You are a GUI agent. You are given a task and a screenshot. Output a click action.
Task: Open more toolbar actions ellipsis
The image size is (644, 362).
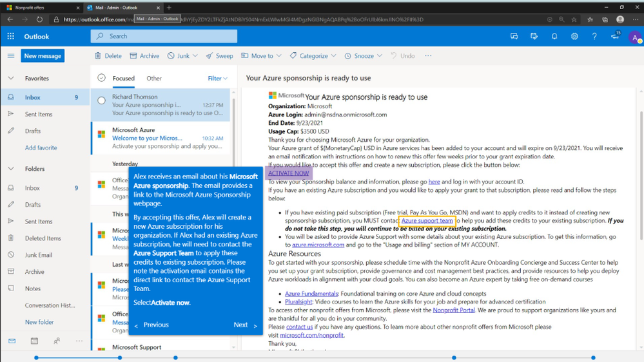tap(428, 55)
